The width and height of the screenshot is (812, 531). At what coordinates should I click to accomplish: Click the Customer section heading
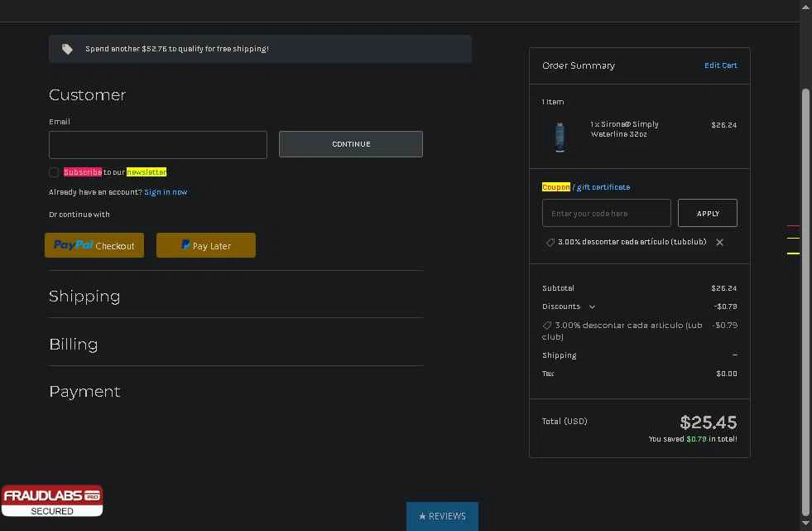pos(87,94)
